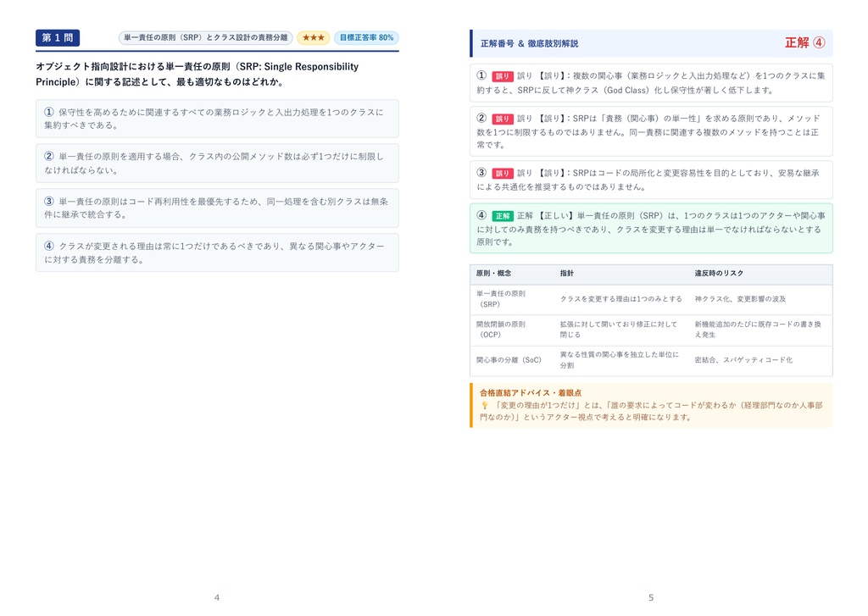Click the green 正解 badge in explanation ④

502,216
